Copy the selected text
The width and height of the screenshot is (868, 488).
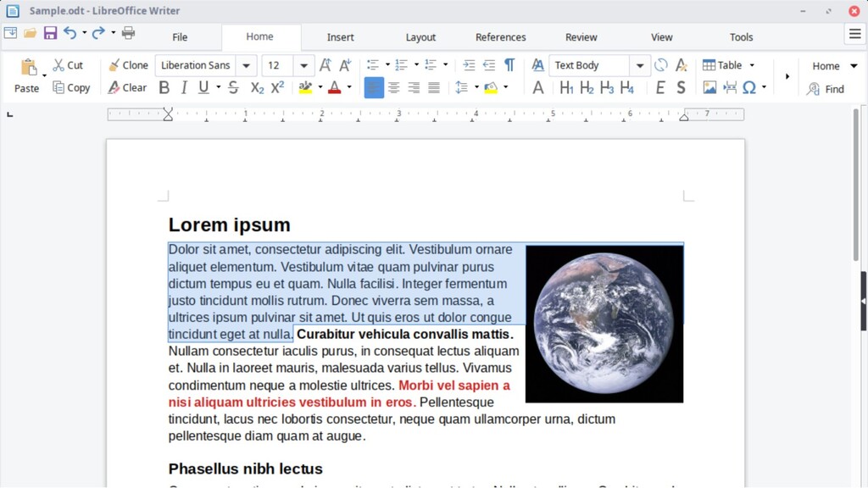click(71, 87)
